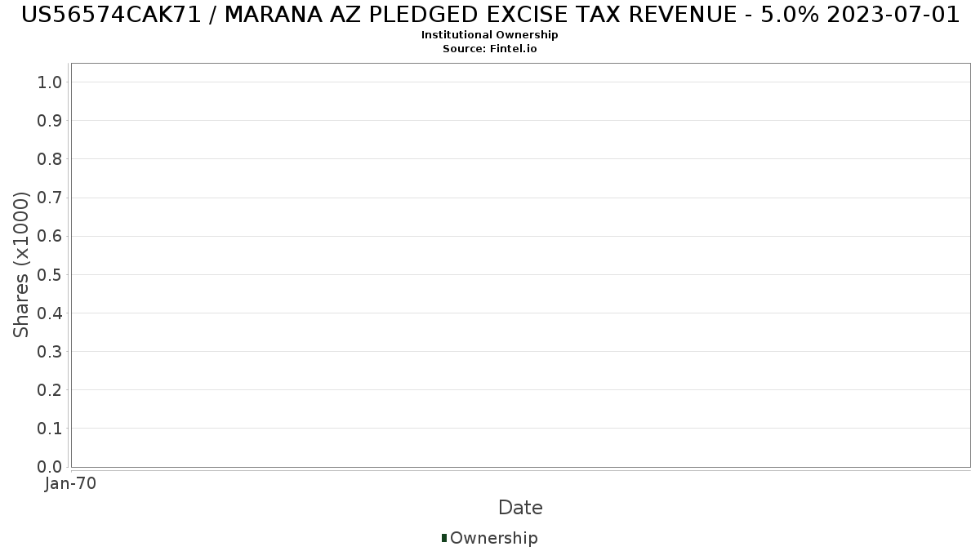Select the 0.9 y-axis tick label
980x551 pixels.
tap(50, 121)
